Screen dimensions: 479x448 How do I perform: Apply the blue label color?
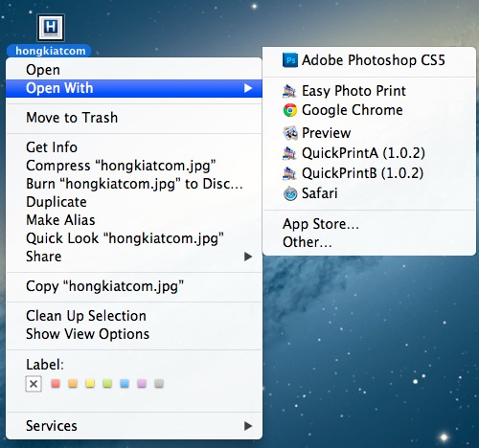pyautogui.click(x=125, y=383)
